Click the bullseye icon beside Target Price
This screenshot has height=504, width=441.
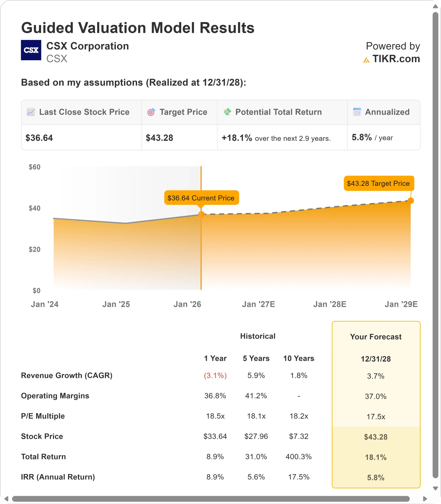click(151, 112)
